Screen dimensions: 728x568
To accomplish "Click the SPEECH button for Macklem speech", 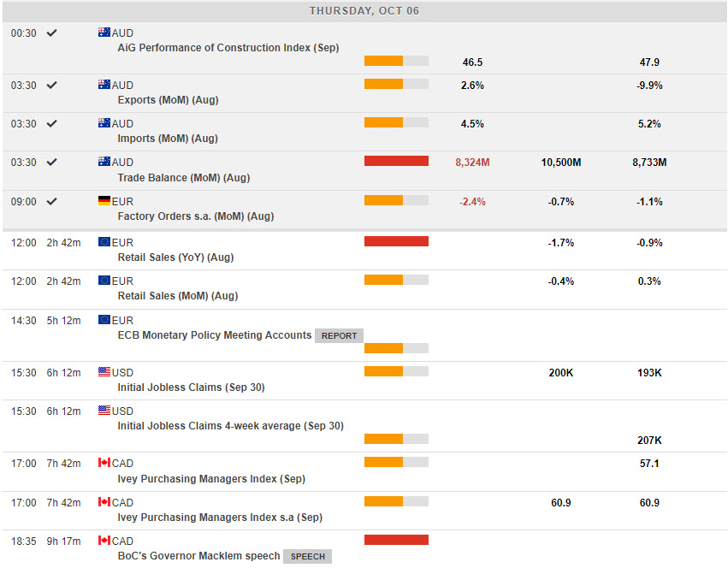I will pyautogui.click(x=307, y=556).
